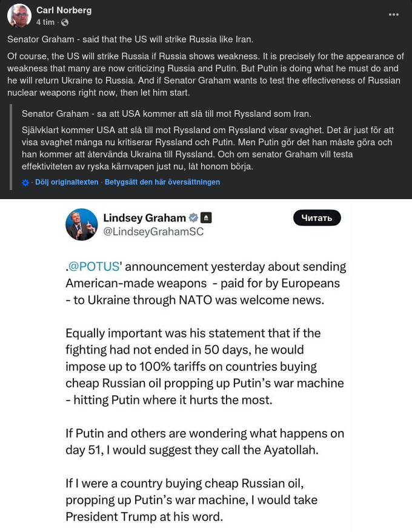Click "Betygsätt den här översättningen"
The height and width of the screenshot is (532, 412).
coord(162,182)
